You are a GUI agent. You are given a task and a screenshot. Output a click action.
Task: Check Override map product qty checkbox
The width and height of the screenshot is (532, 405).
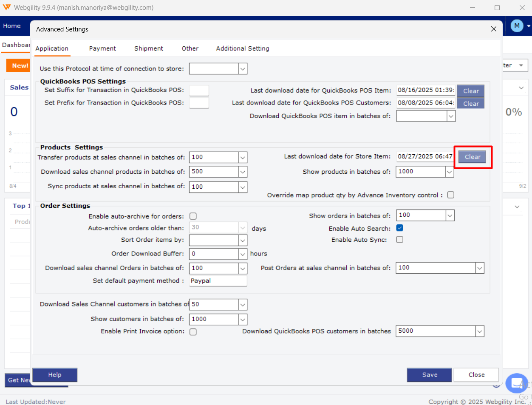coord(450,195)
